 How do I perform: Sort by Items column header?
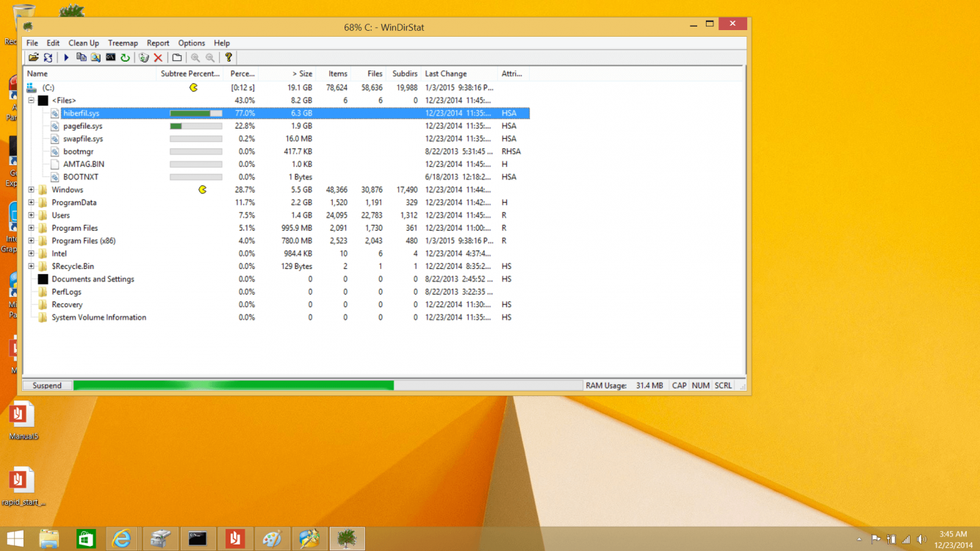point(334,73)
